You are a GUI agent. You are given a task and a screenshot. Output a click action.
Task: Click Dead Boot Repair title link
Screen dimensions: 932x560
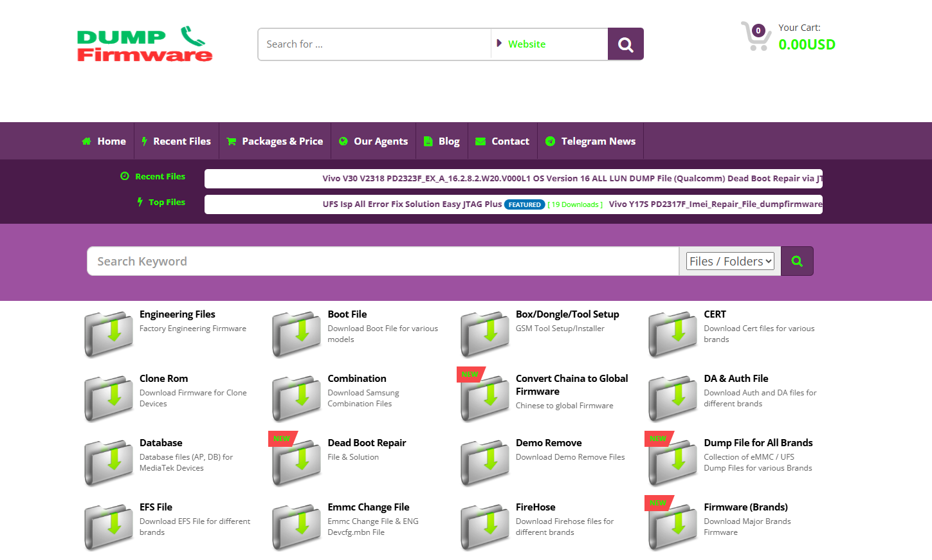[367, 443]
